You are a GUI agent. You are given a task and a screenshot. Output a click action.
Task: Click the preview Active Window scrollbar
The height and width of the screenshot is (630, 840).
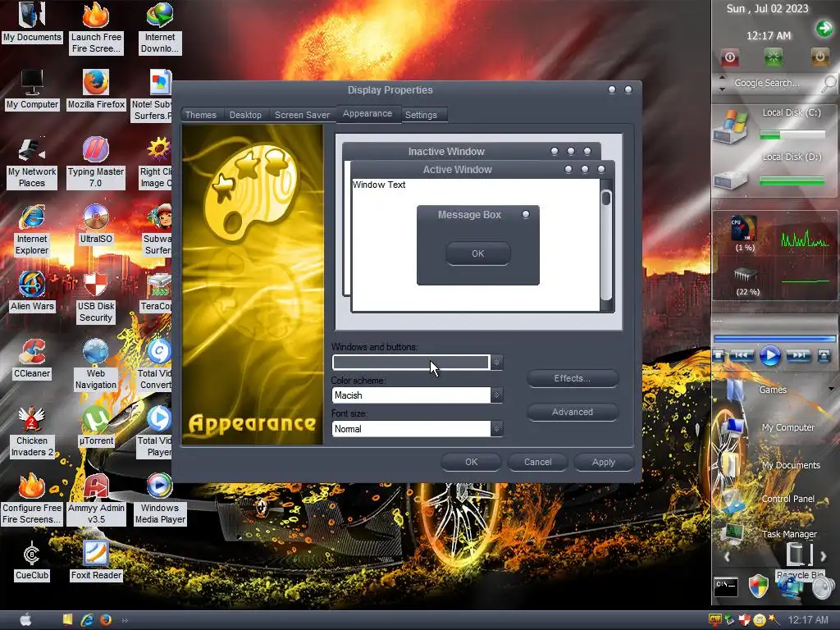606,245
